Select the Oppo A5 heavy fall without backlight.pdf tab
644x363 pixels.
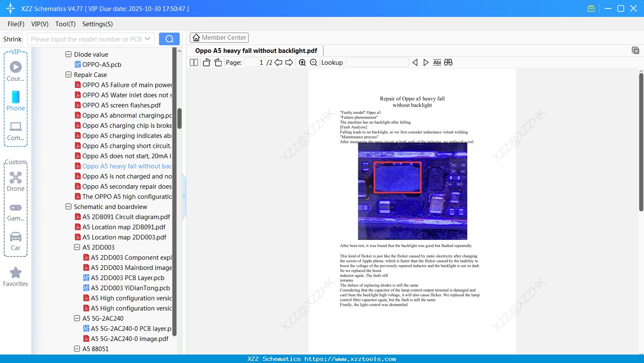tap(256, 51)
